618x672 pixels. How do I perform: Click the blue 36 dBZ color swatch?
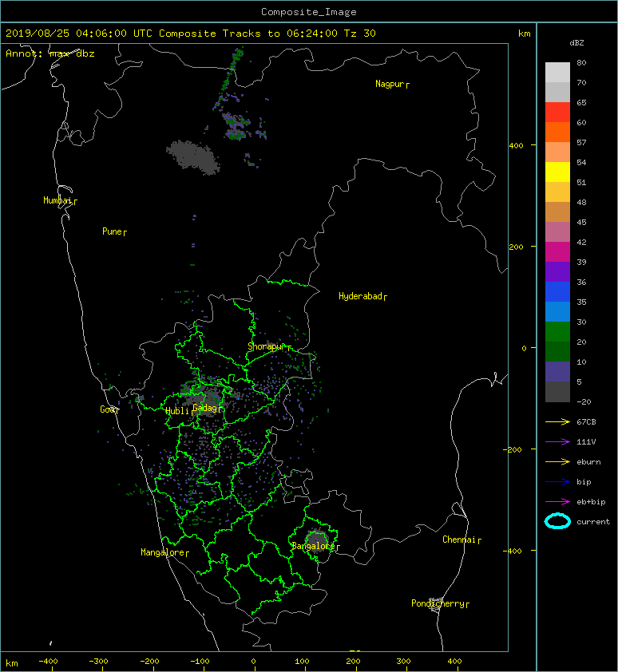click(557, 292)
